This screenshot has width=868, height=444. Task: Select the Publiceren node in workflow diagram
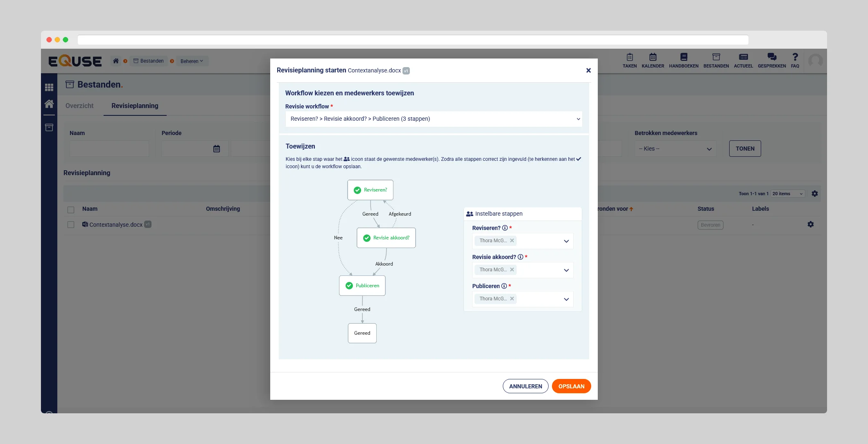(362, 286)
